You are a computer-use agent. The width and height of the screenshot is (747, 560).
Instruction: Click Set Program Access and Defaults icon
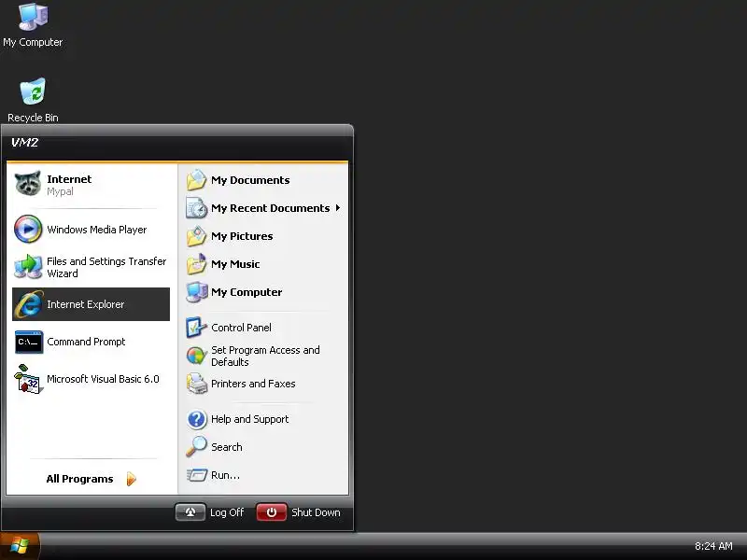[196, 356]
